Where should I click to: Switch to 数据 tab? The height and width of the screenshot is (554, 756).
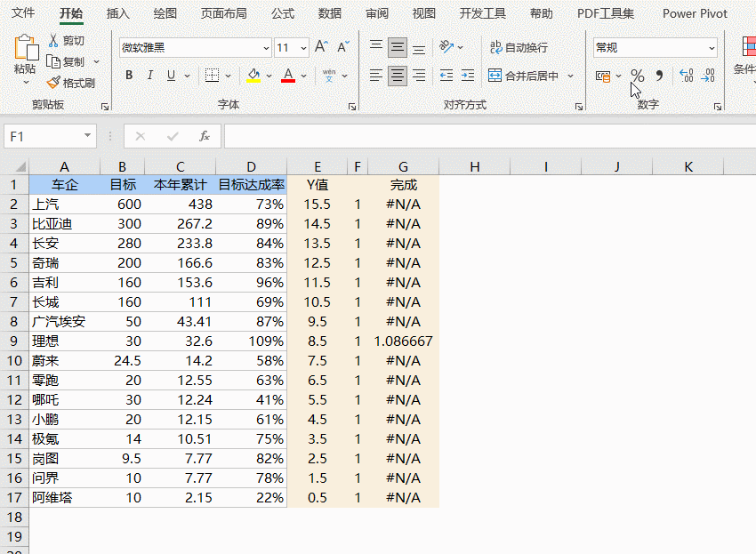click(330, 13)
